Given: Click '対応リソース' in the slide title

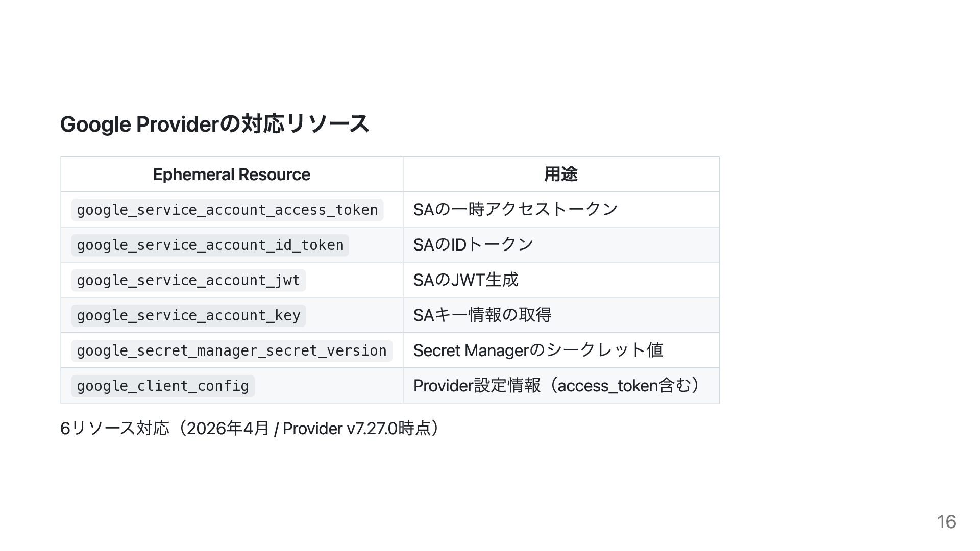Looking at the screenshot, I should 305,124.
